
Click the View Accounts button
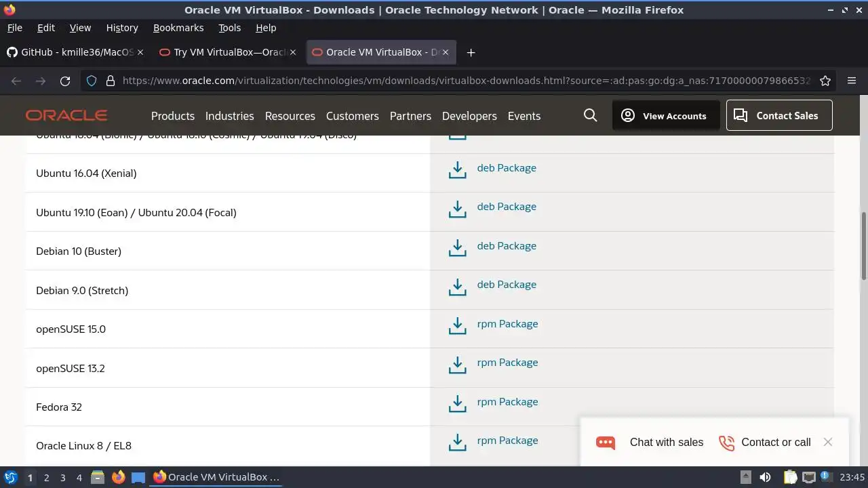coord(666,115)
